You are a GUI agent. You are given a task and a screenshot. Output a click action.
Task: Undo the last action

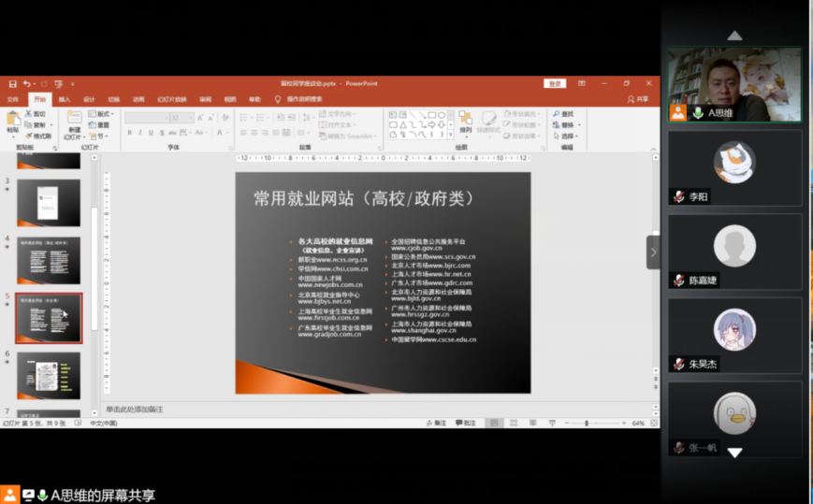point(26,84)
